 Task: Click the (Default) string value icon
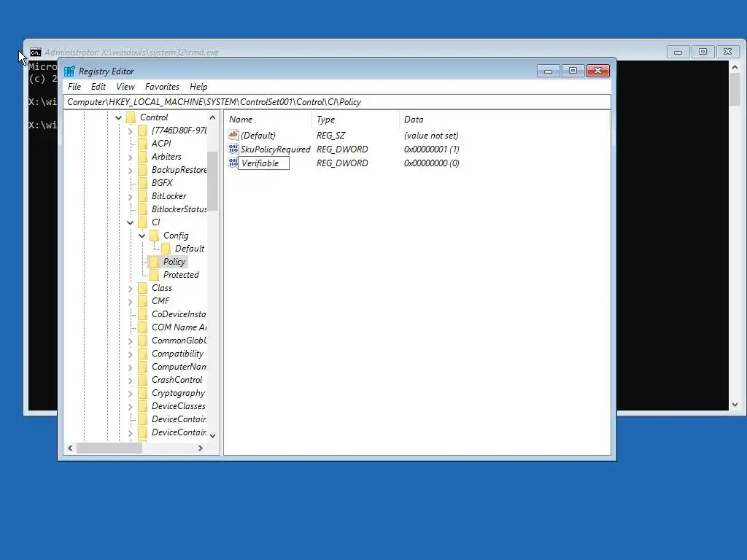[233, 135]
